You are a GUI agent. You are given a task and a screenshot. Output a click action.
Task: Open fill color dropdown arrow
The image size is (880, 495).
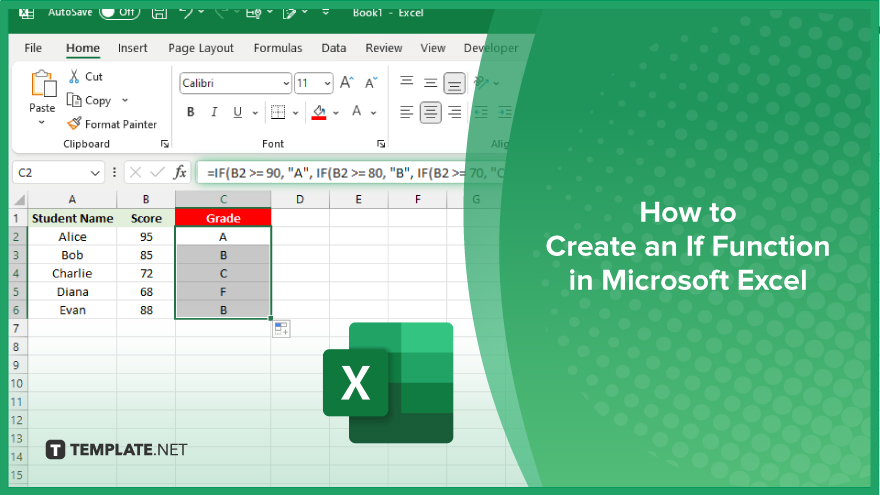coord(336,113)
